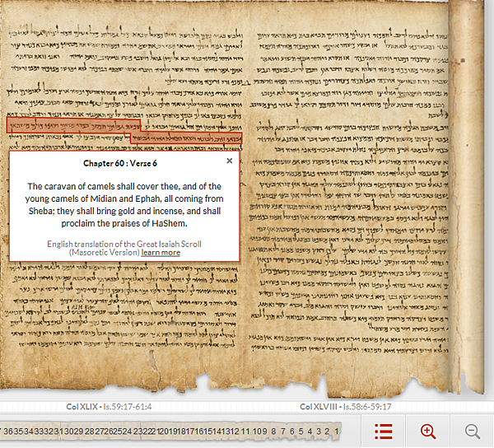This screenshot has width=494, height=448.
Task: Click the Col XLVIII - Is.58:6-59:17 label
Action: click(346, 407)
